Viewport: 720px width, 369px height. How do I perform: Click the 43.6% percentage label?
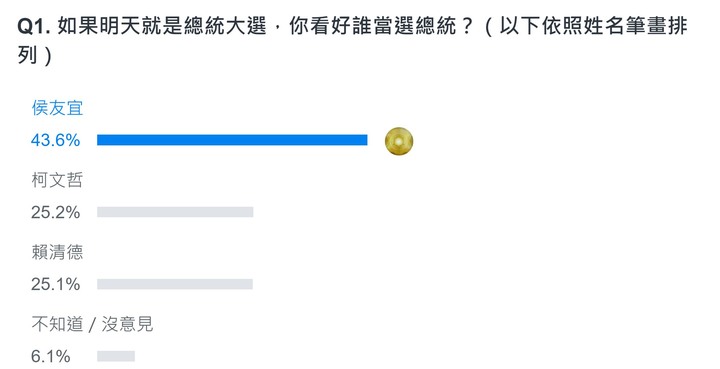[56, 140]
